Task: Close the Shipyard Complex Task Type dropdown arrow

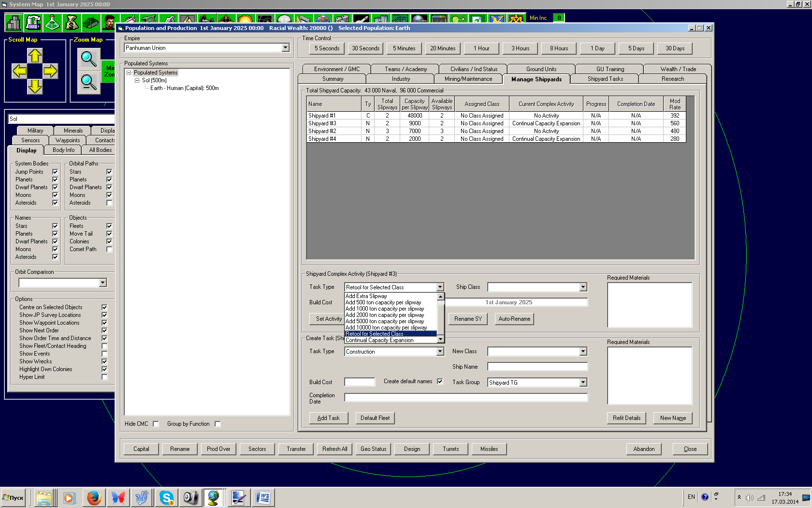Action: pyautogui.click(x=440, y=287)
